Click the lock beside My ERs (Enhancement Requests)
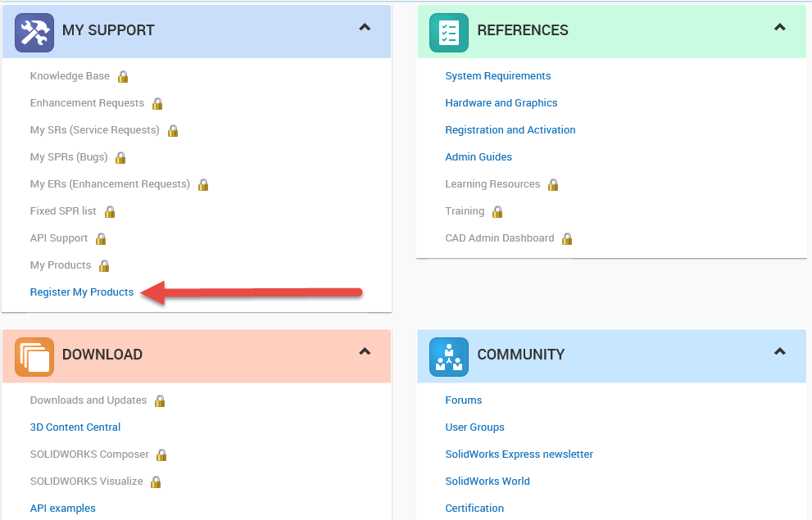The height and width of the screenshot is (520, 812). [x=203, y=184]
